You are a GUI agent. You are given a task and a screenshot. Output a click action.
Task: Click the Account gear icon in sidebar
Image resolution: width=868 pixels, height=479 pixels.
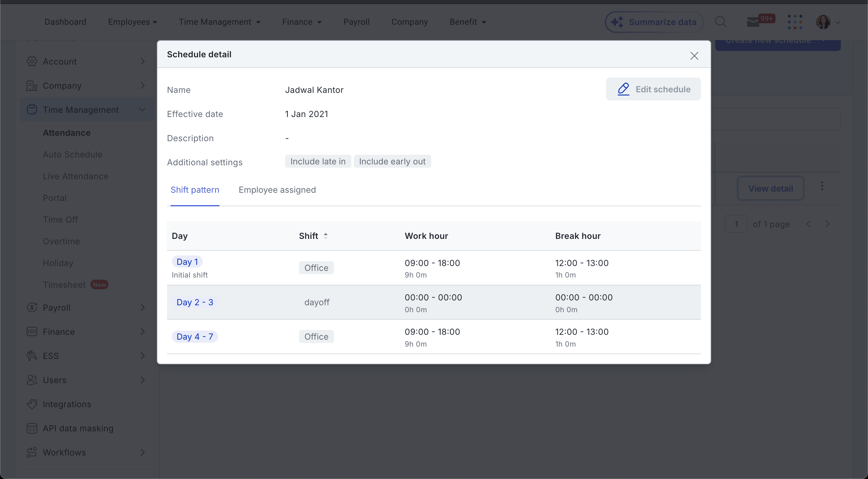(x=32, y=62)
